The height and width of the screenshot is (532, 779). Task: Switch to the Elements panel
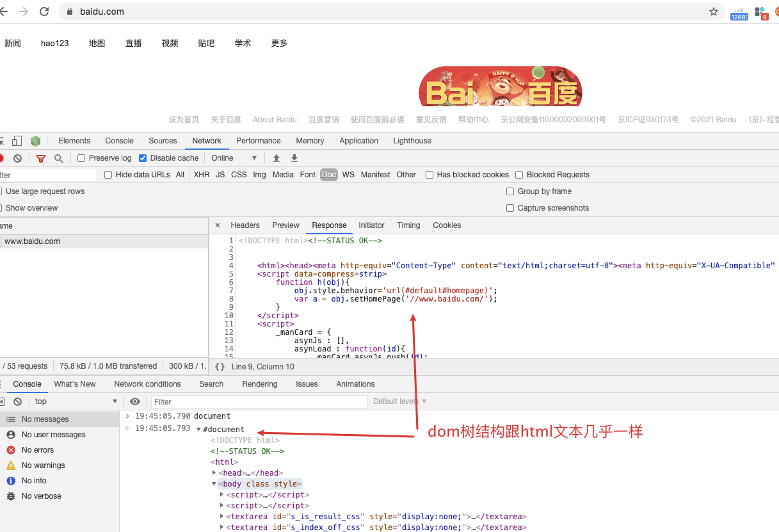click(74, 141)
